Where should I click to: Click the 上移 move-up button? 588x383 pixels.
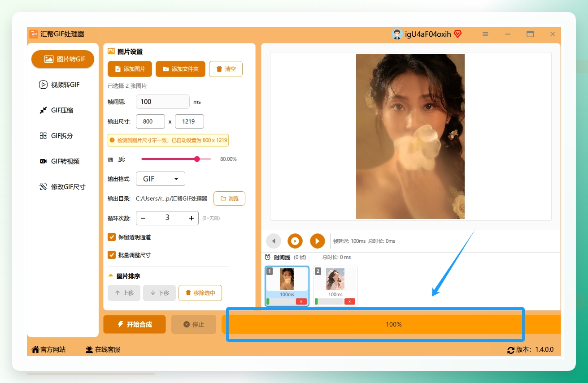pos(124,293)
